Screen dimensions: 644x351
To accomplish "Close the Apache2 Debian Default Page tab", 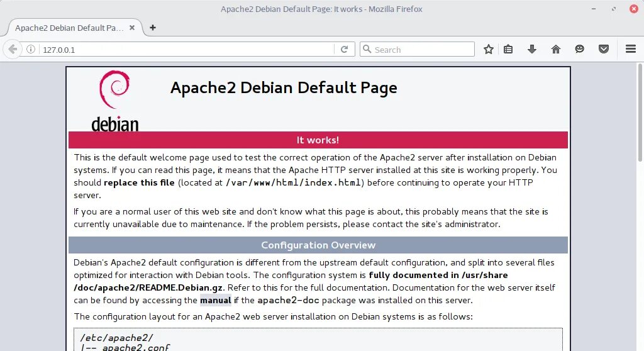I will coord(132,28).
